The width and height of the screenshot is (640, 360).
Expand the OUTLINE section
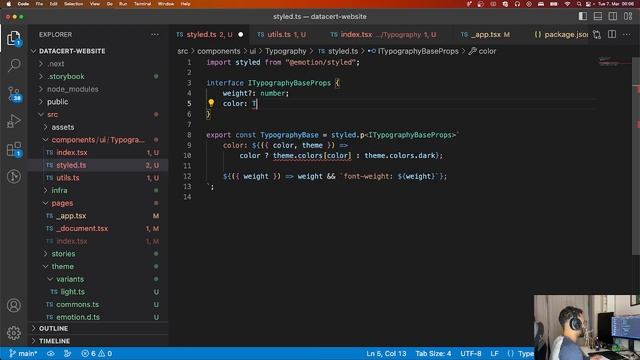53,329
